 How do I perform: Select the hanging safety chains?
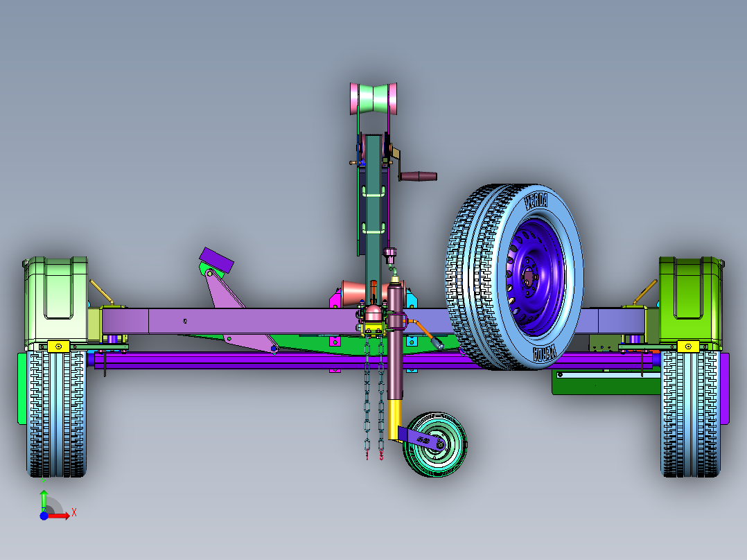coord(374,398)
